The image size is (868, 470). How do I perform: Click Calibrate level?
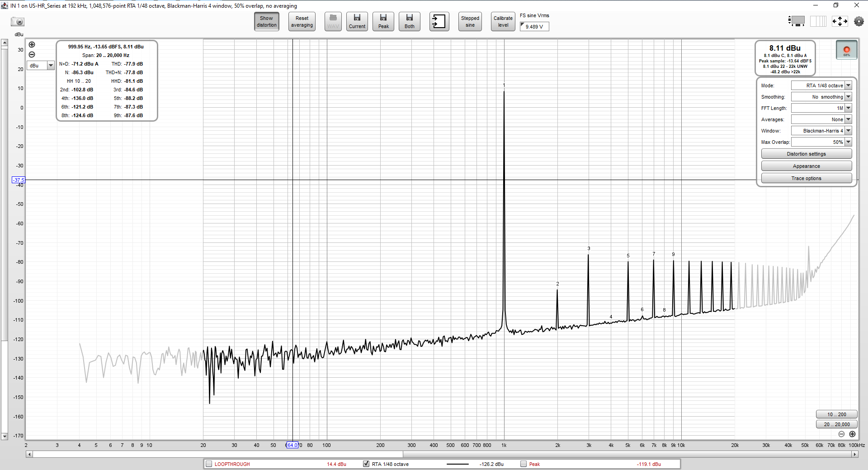(x=503, y=21)
